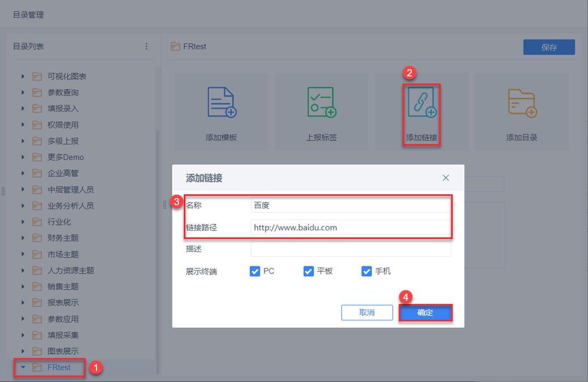Expand the 参数查询 tree node arrow
Screen dimensions: 588x382
tap(23, 93)
